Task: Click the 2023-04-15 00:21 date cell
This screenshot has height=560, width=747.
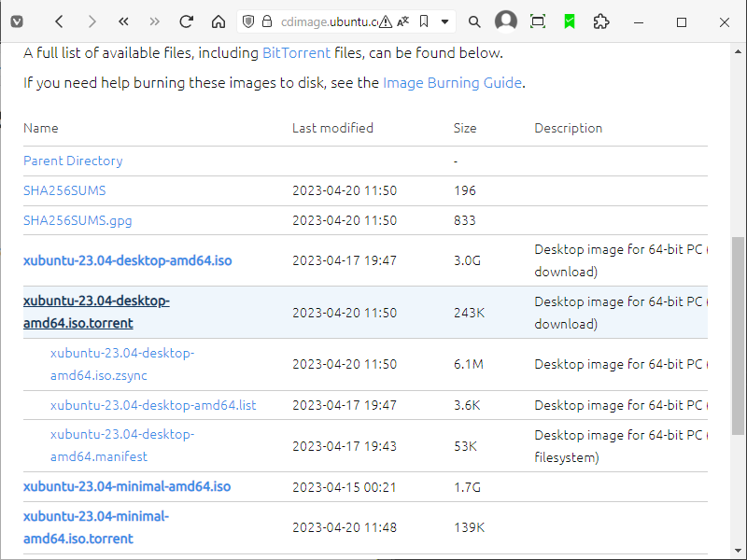Action: 345,487
